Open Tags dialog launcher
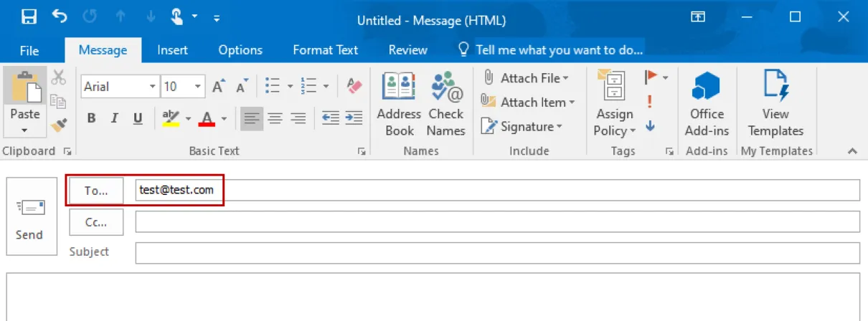868x321 pixels. point(669,151)
